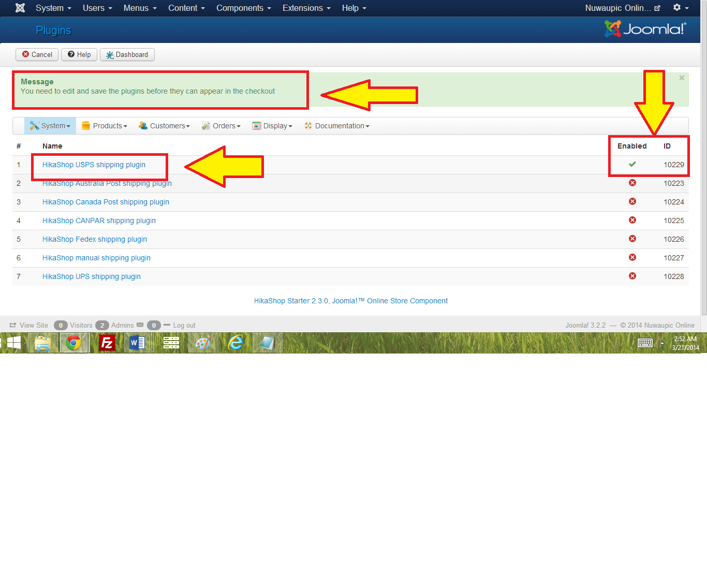Open the Help top menu
707x588 pixels.
(x=354, y=8)
